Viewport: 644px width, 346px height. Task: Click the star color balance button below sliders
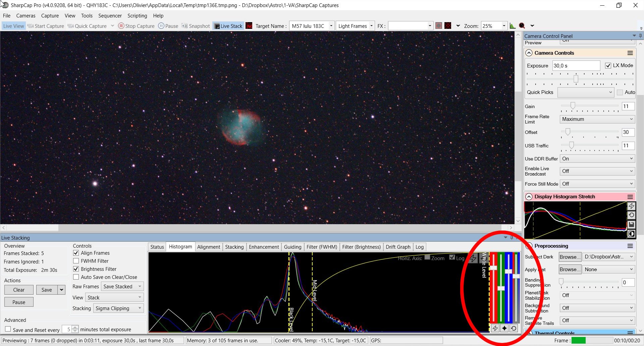tap(504, 328)
